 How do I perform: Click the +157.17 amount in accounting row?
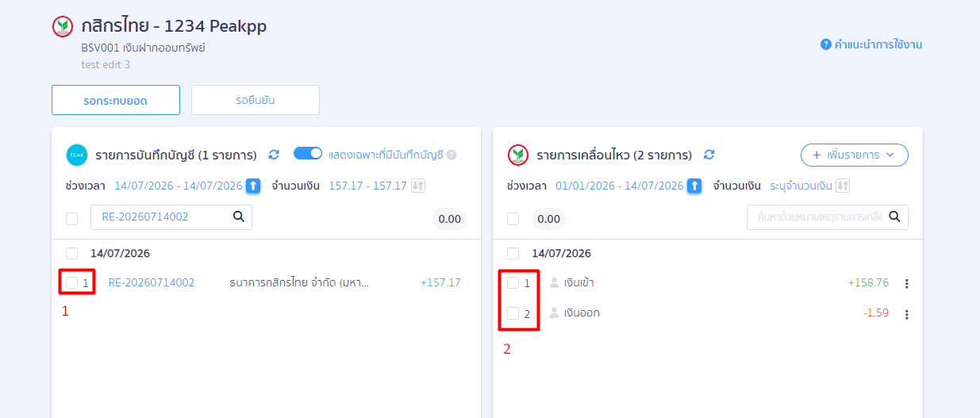[x=440, y=282]
